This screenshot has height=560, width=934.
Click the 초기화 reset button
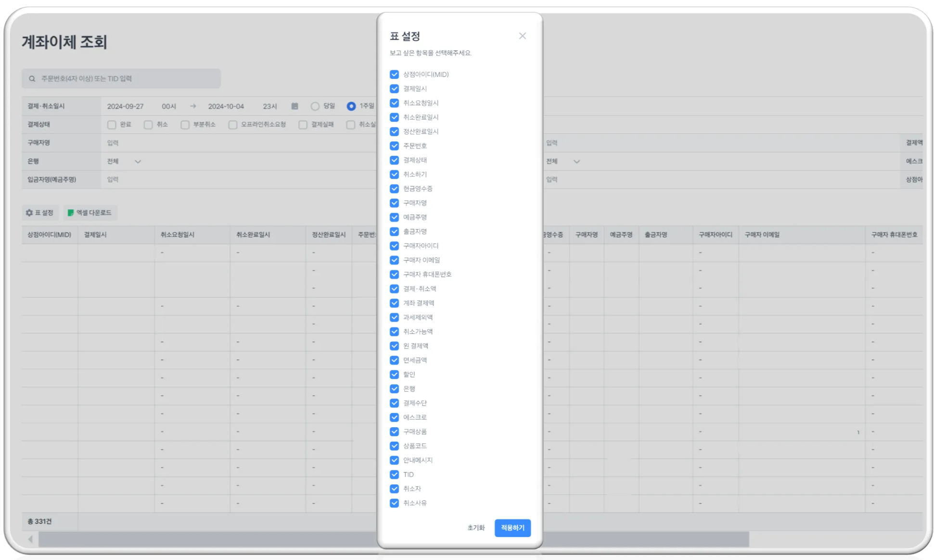[x=475, y=528]
